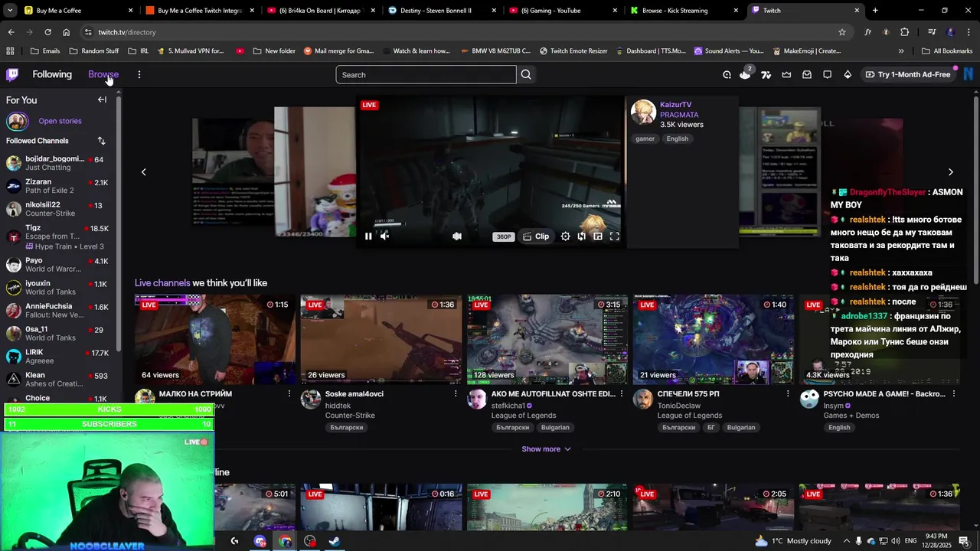Open the weather widget Mostly cloudy
This screenshot has width=980, height=551.
[x=792, y=541]
